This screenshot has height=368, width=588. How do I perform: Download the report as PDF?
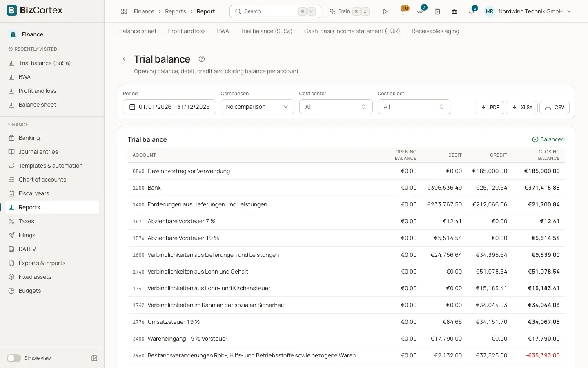click(x=489, y=108)
